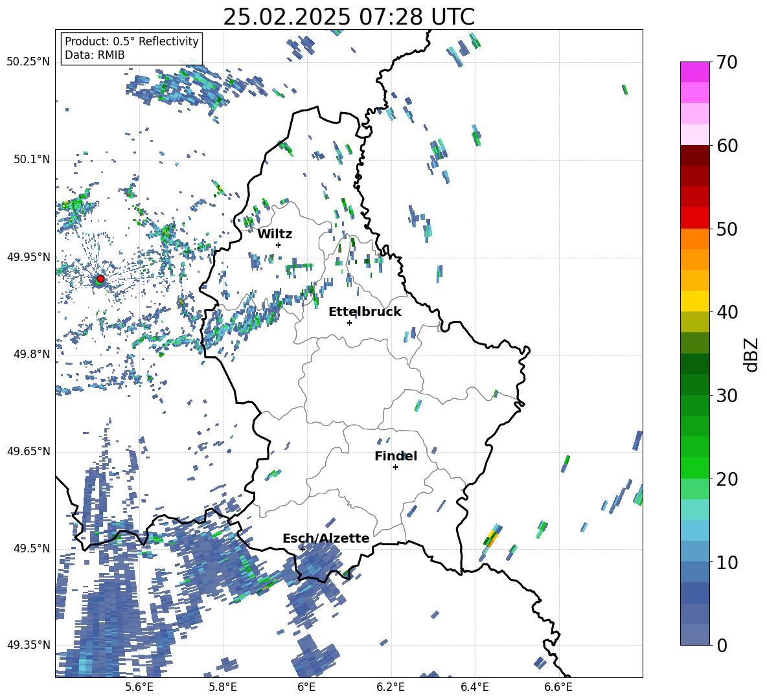This screenshot has width=767, height=700.
Task: Select the Ettelbruck city label
Action: click(365, 312)
